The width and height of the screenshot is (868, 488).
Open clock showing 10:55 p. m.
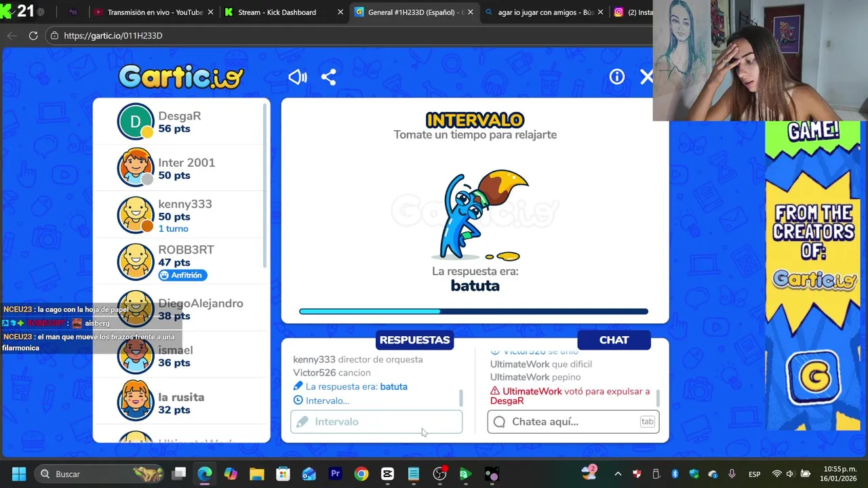click(x=840, y=474)
